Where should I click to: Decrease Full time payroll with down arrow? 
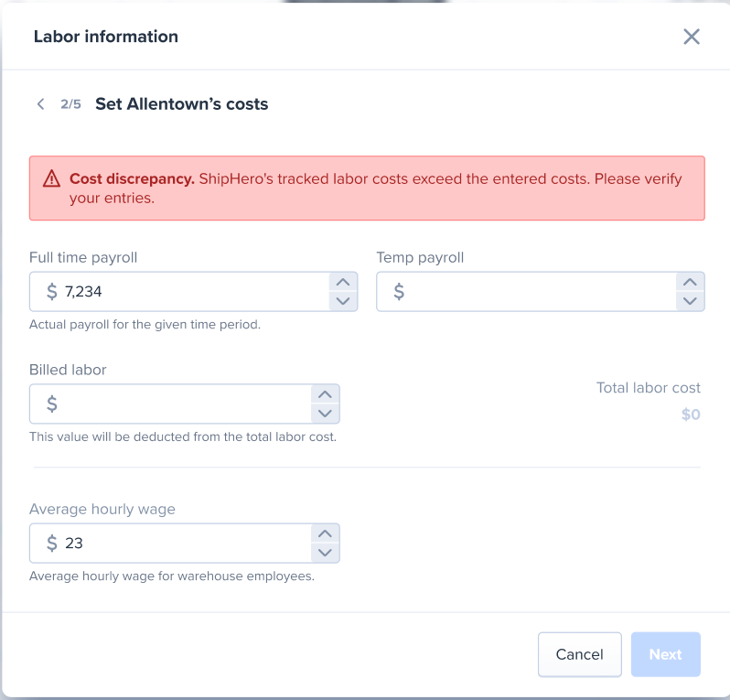point(343,301)
